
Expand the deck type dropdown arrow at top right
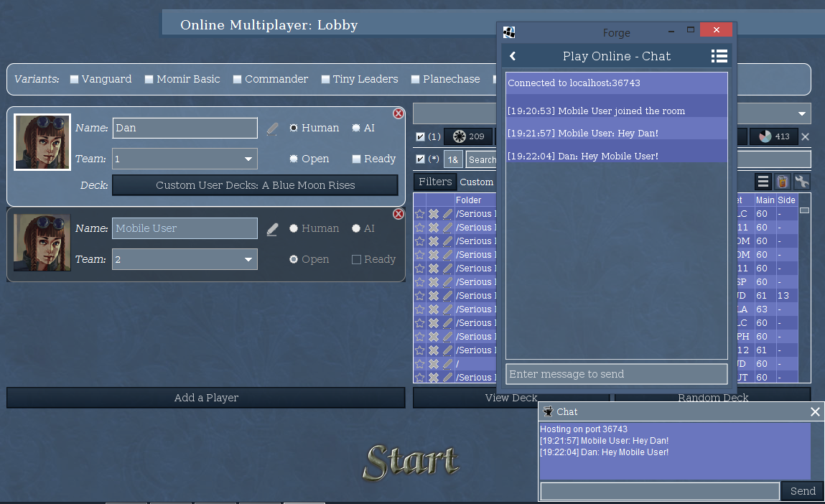pyautogui.click(x=801, y=113)
